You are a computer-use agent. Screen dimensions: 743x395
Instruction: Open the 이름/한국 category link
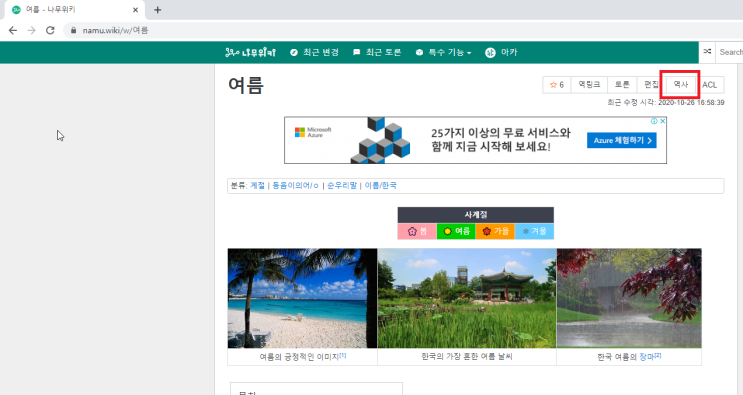(381, 186)
